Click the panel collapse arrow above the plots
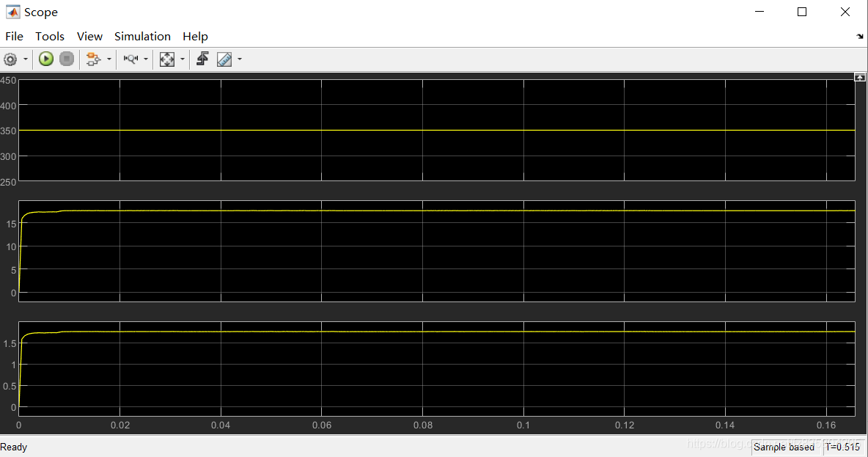The image size is (868, 457). tap(859, 76)
